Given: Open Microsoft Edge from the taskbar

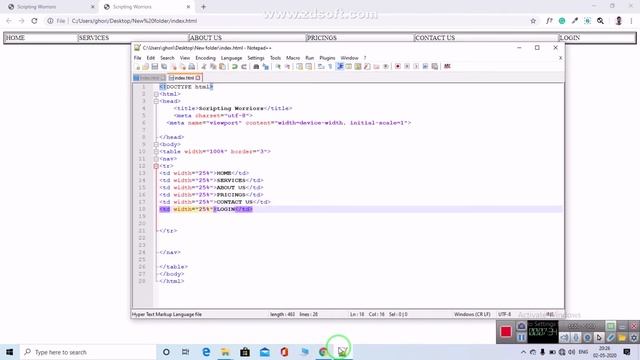Looking at the screenshot, I should pyautogui.click(x=206, y=352).
